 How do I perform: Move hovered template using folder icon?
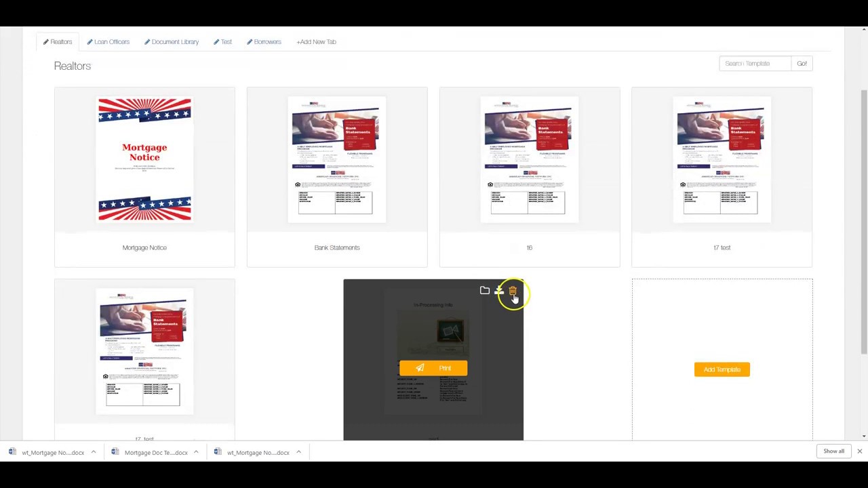[x=484, y=291]
